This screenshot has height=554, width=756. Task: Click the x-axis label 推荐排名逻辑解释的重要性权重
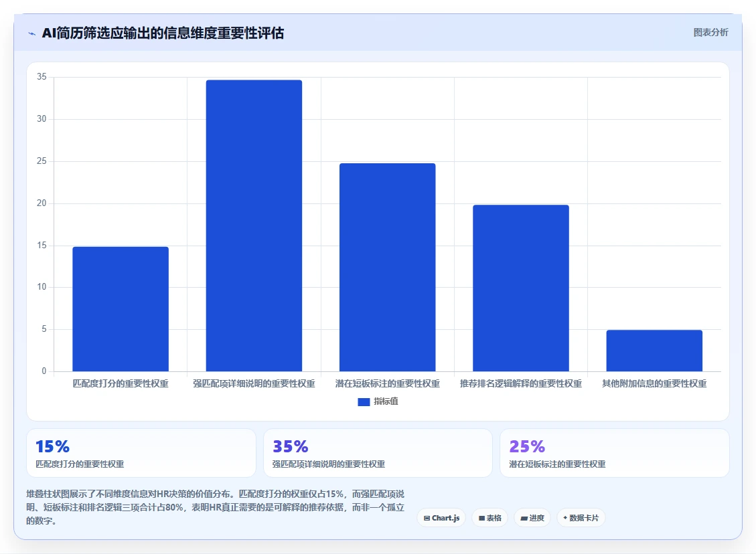tap(521, 383)
